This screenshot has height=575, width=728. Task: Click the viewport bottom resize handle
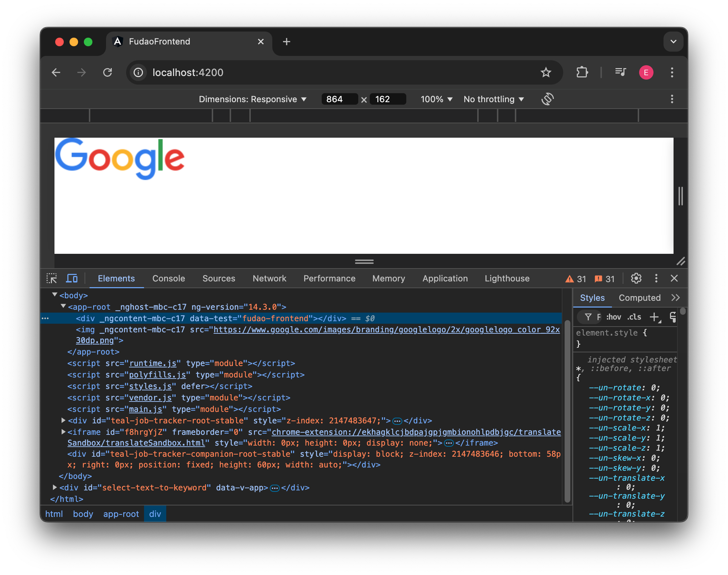(364, 262)
